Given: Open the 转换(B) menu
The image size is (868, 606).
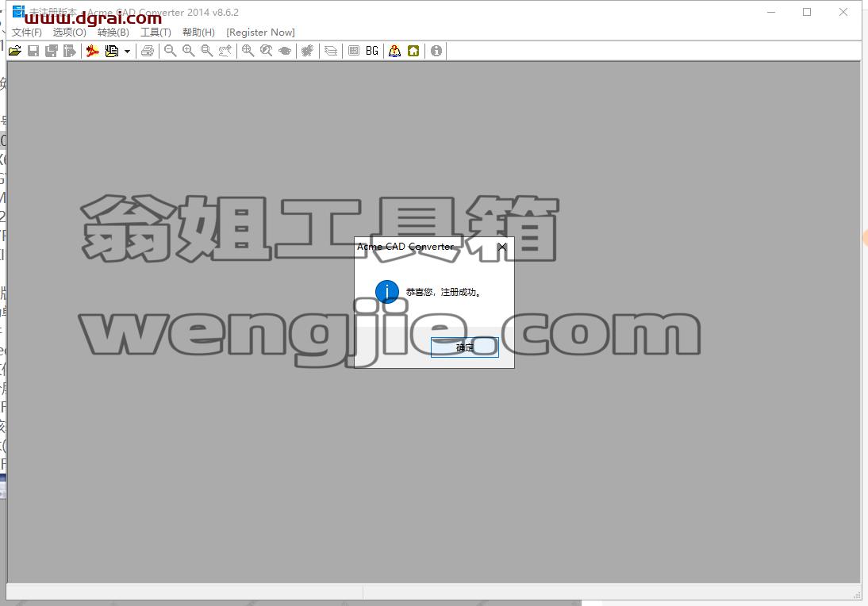Looking at the screenshot, I should pos(113,32).
